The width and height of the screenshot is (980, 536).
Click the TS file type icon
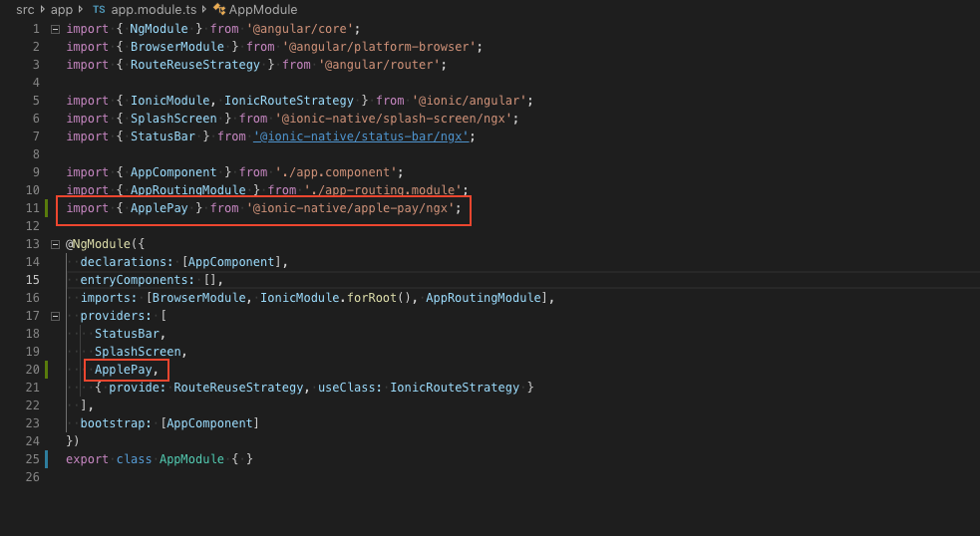(99, 9)
